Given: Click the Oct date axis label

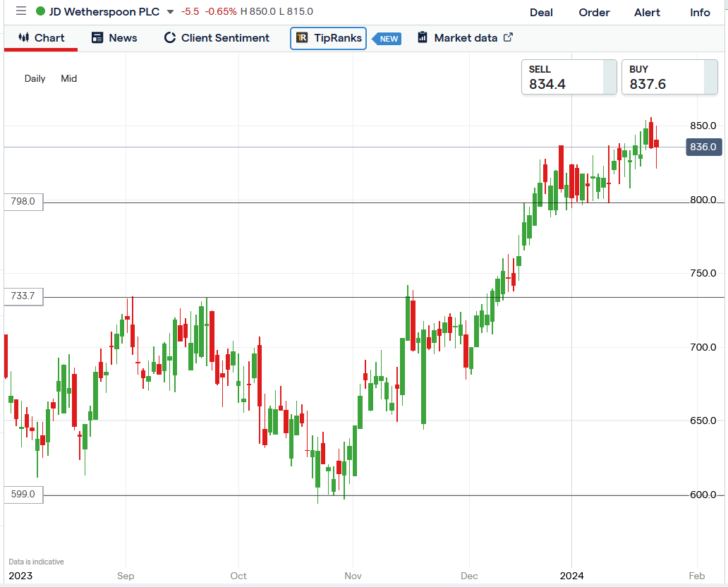Looking at the screenshot, I should click(238, 576).
